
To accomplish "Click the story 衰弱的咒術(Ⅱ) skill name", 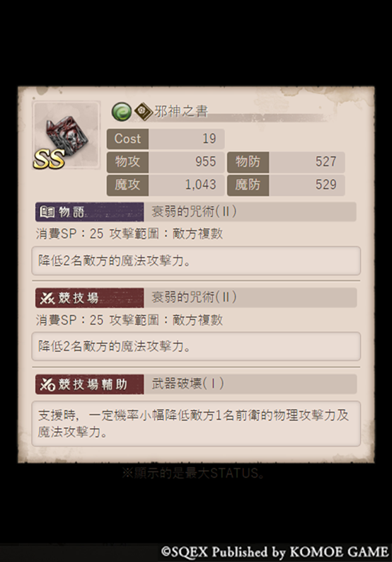I will pyautogui.click(x=194, y=212).
